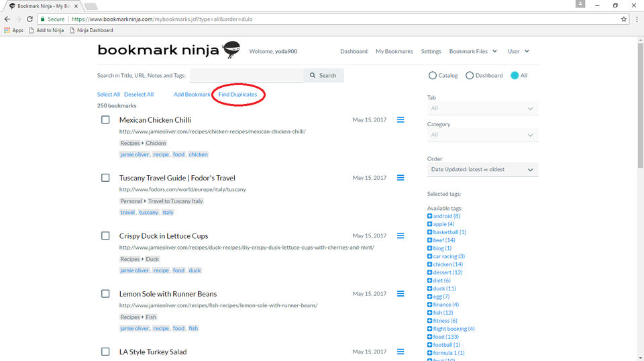Screen dimensions: 644x361
Task: Add the football tag with its plus icon
Action: (x=429, y=345)
